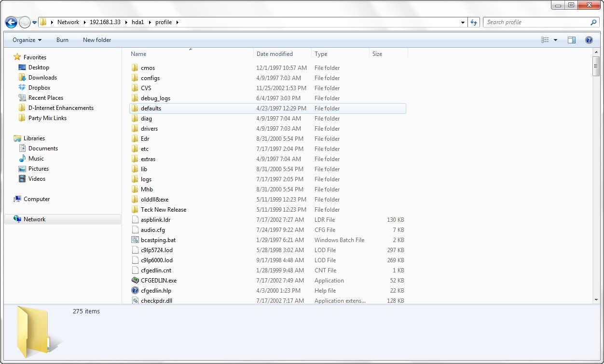Click in the Search profile field
Screen dimensions: 604x364
tap(535, 22)
